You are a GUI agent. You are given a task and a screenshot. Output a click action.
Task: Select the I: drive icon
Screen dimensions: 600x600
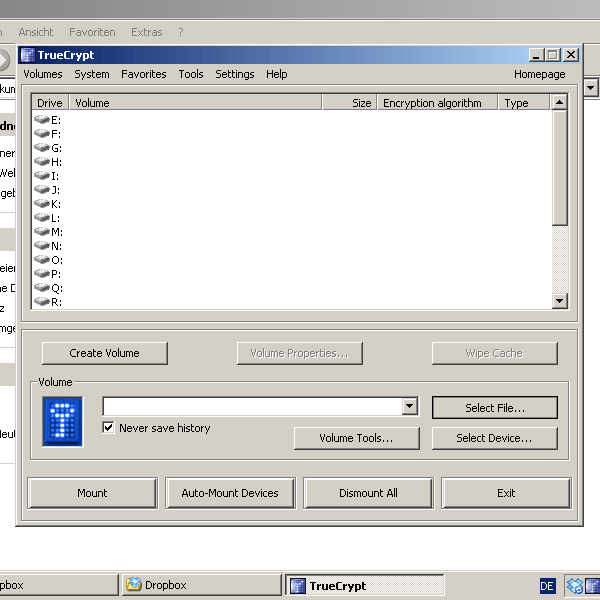(42, 176)
